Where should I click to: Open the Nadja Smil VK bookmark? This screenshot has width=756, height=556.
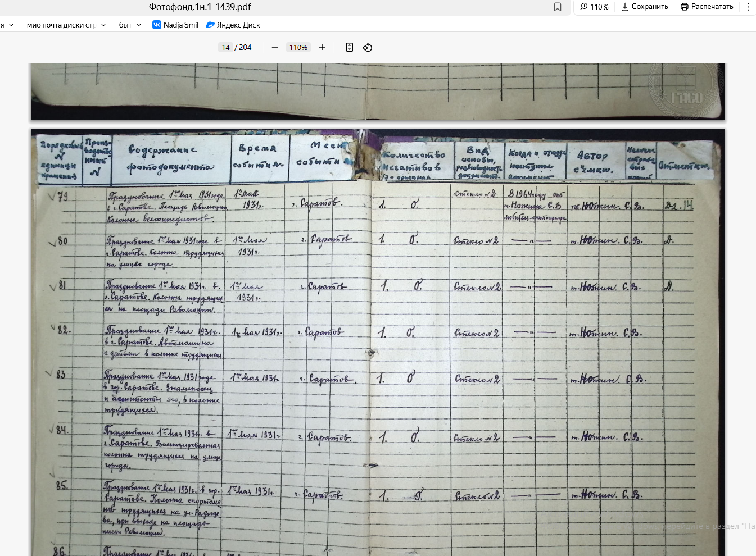coord(175,25)
